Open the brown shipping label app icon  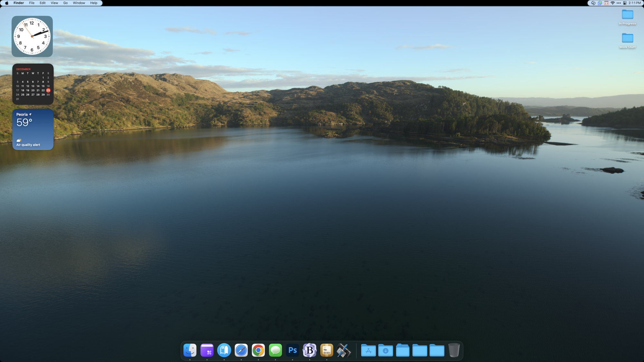(x=327, y=350)
